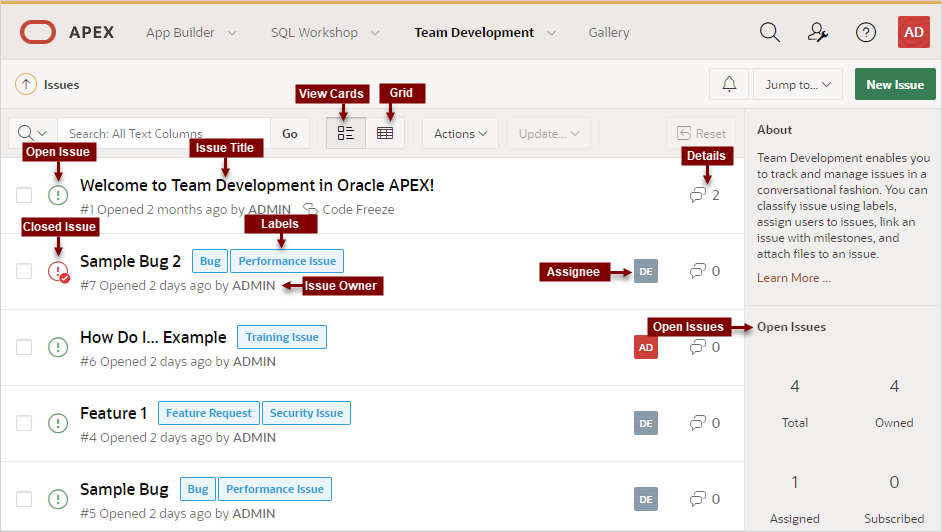
Task: Open Team Development in top navigation
Action: [x=474, y=32]
